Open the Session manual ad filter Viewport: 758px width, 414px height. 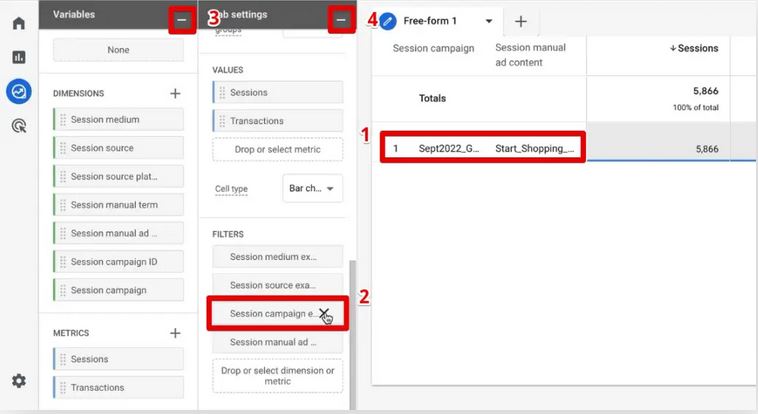point(277,342)
